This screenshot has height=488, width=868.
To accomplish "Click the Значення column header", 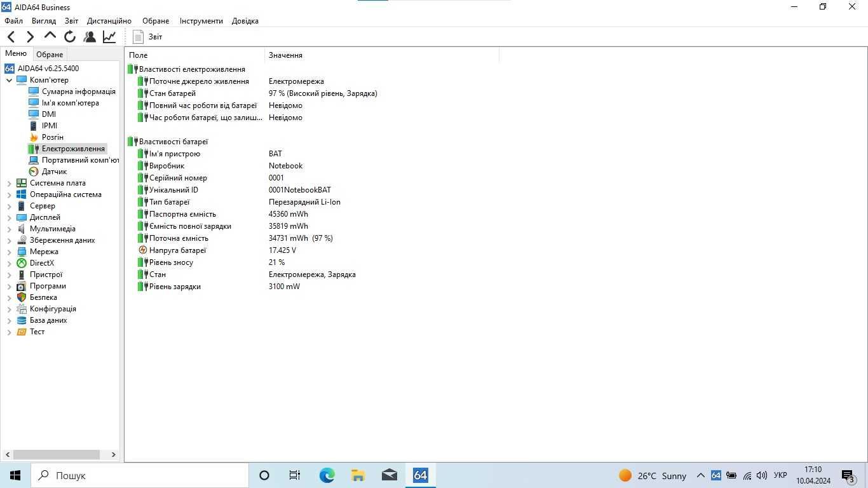I will point(382,55).
